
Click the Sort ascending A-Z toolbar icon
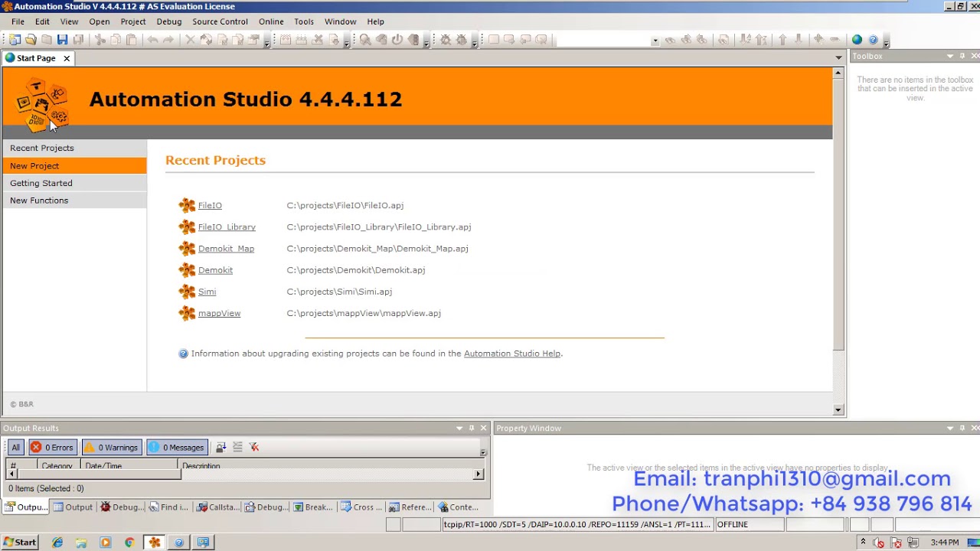pos(745,40)
